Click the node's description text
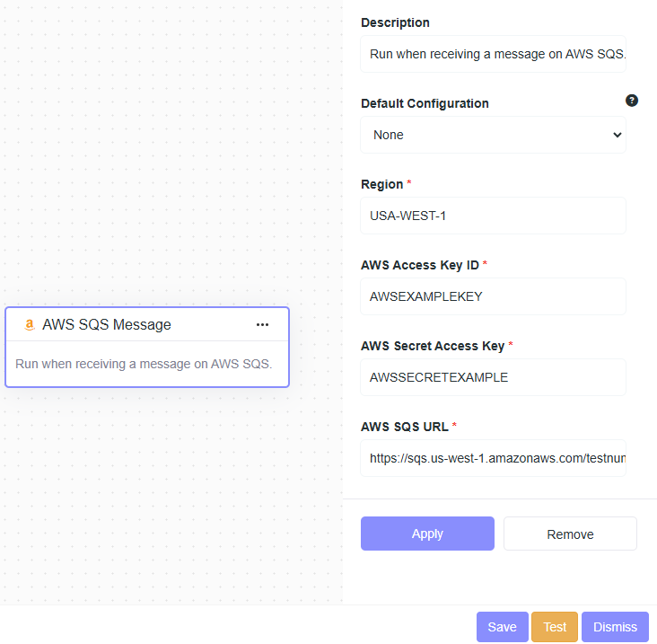This screenshot has width=657, height=644. pyautogui.click(x=144, y=364)
